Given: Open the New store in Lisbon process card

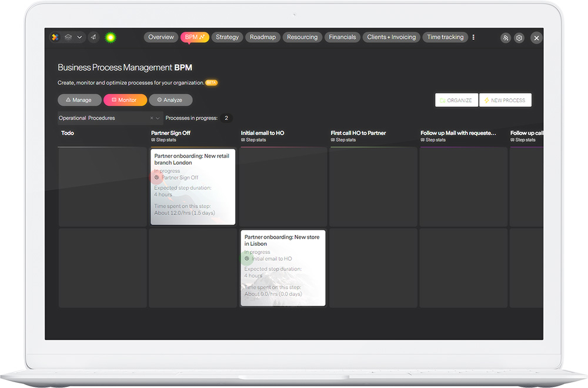Looking at the screenshot, I should [282, 267].
